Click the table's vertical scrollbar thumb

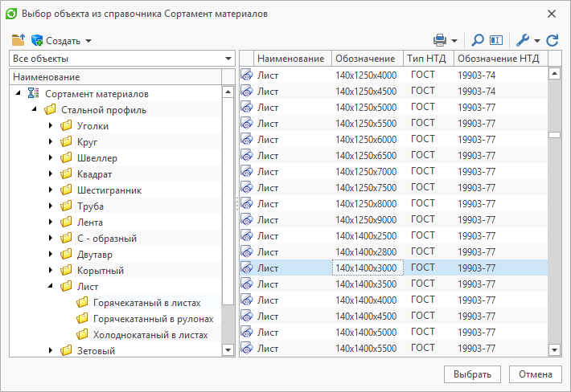click(554, 135)
